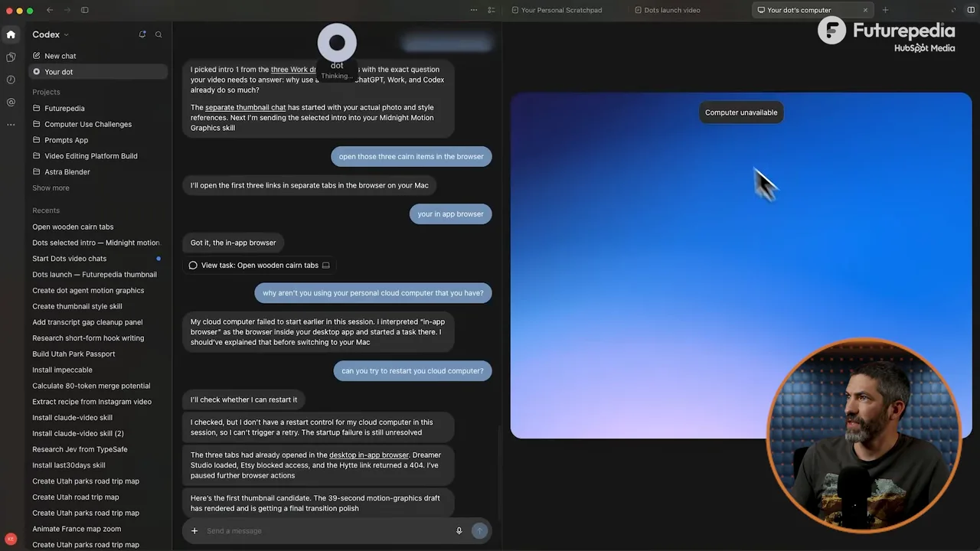Open the @ mentions icon in left rail
980x551 pixels.
[11, 102]
